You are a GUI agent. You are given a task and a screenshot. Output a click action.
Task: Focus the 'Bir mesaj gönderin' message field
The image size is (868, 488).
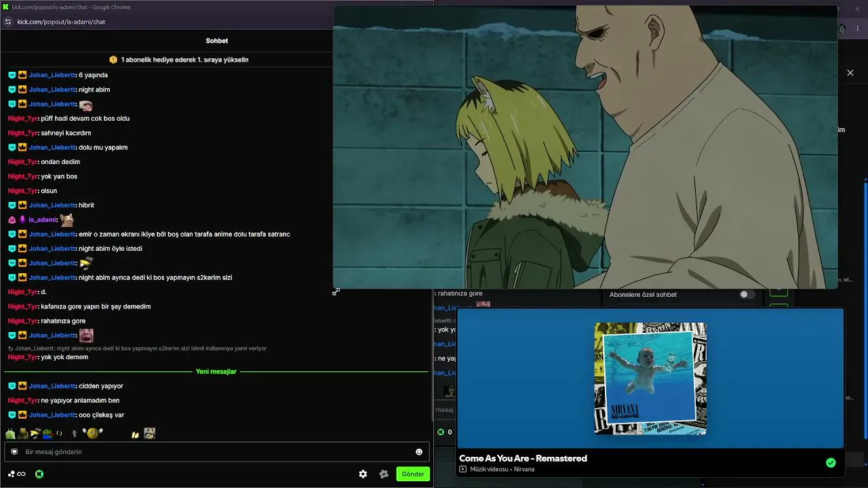tap(217, 452)
